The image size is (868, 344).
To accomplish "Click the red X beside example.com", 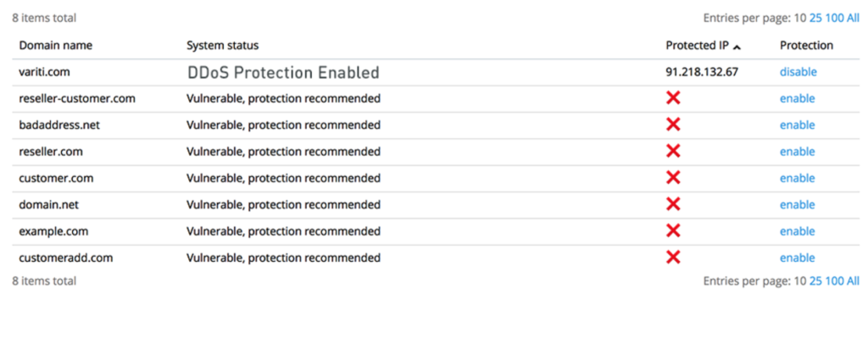I will point(673,231).
